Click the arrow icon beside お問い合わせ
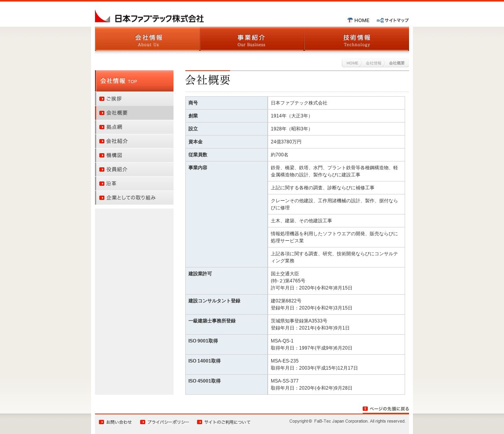Image resolution: width=504 pixels, height=434 pixels. pos(102,422)
